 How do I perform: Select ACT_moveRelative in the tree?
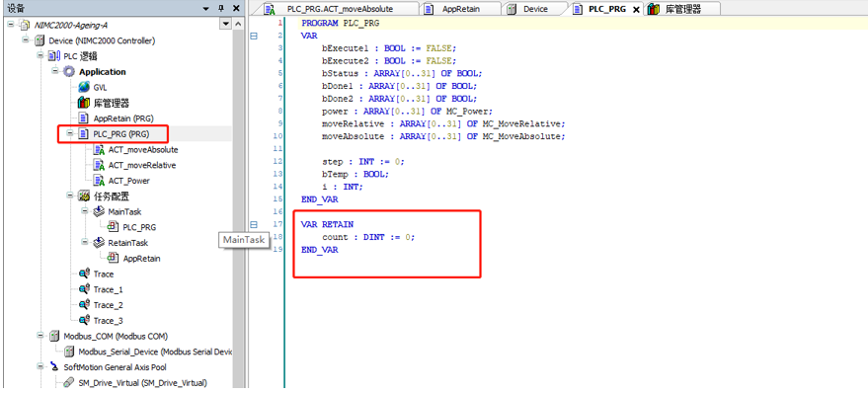pos(142,165)
